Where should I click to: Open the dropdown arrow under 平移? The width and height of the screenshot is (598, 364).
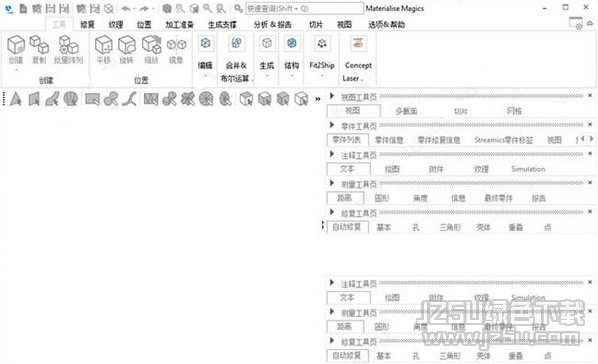click(104, 70)
